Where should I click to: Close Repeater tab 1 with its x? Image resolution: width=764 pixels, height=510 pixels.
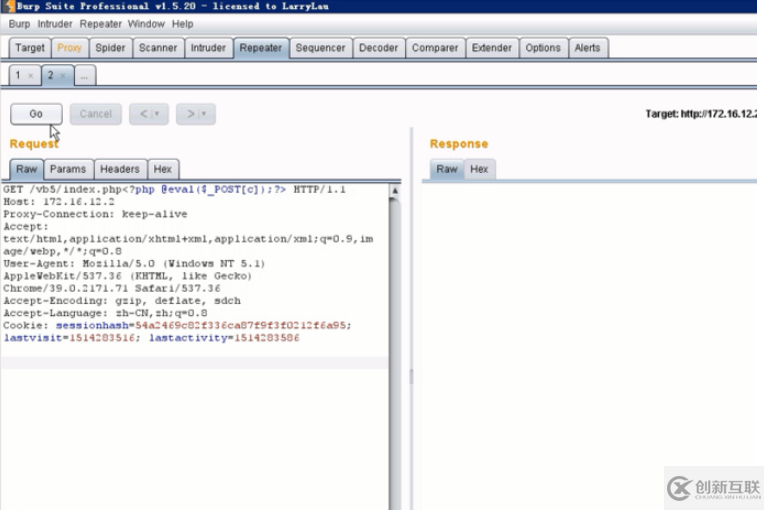[x=31, y=76]
